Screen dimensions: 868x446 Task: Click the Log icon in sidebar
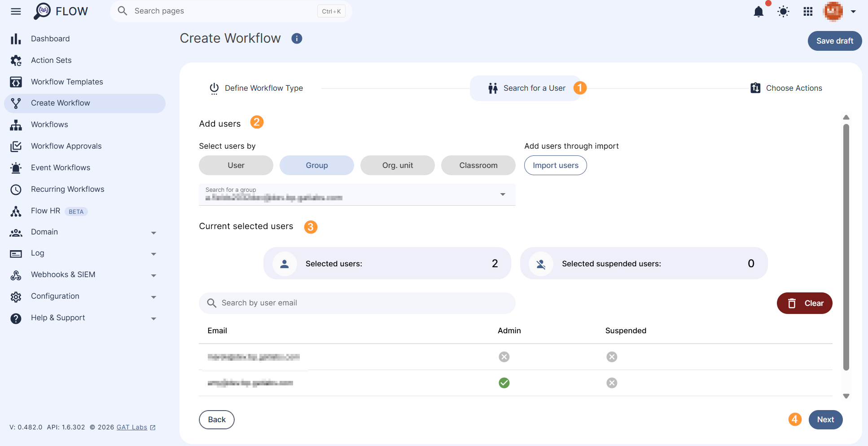pyautogui.click(x=16, y=254)
